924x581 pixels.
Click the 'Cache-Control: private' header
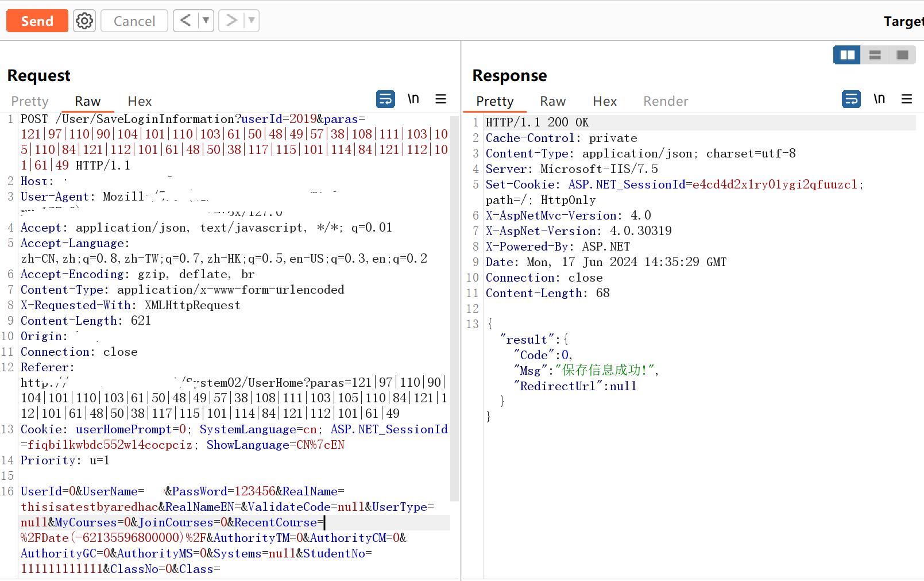(x=562, y=138)
